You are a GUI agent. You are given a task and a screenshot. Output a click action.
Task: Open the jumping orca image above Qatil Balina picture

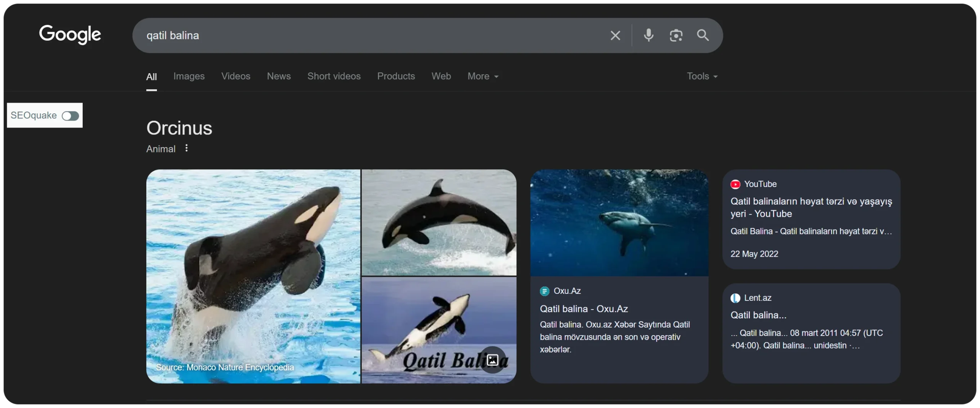point(439,223)
